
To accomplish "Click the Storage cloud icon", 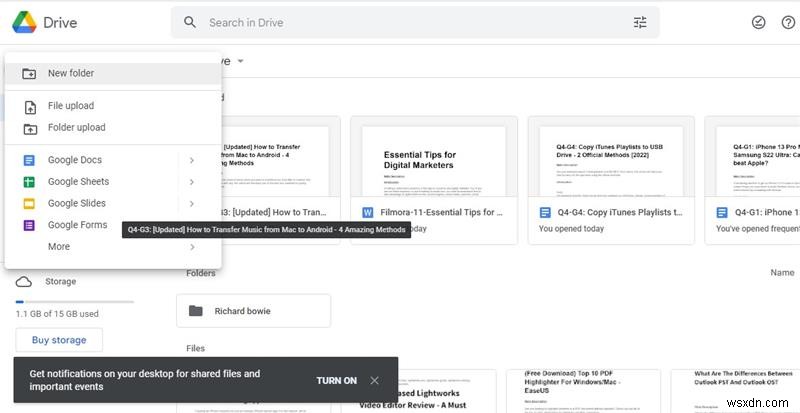I will coord(23,282).
